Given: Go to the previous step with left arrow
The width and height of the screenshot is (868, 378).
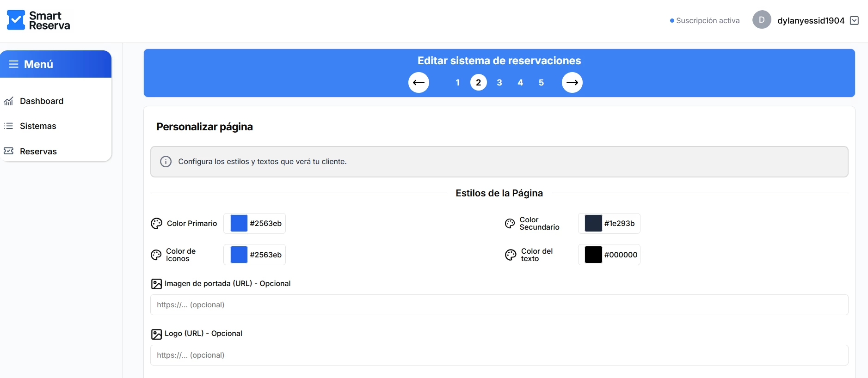Looking at the screenshot, I should click(x=419, y=83).
